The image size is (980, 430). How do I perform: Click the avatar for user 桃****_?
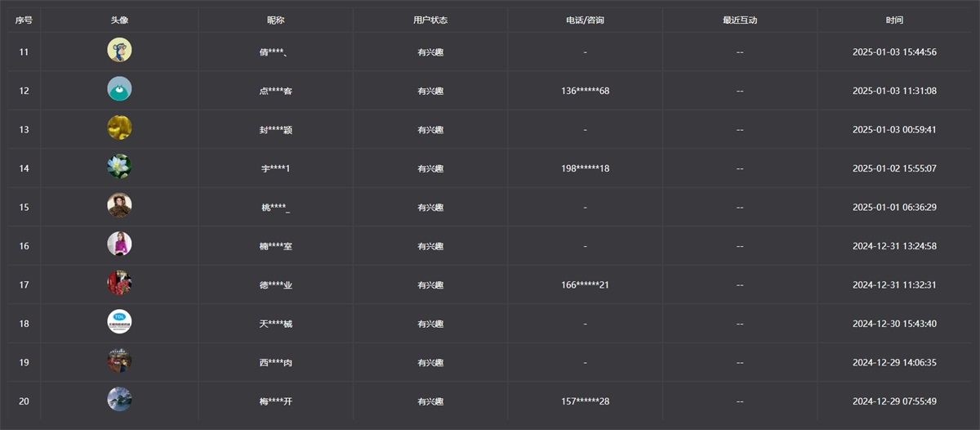pos(119,205)
